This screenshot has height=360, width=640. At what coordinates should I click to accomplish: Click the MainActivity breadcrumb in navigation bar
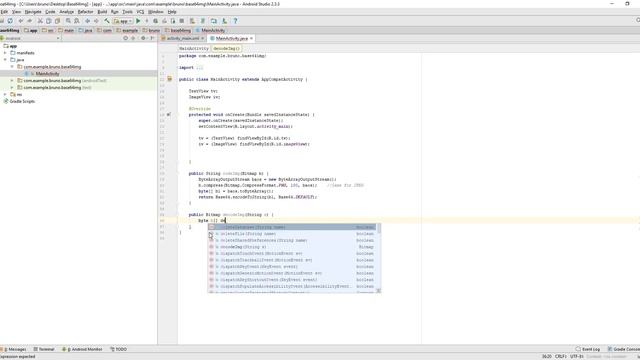click(211, 30)
